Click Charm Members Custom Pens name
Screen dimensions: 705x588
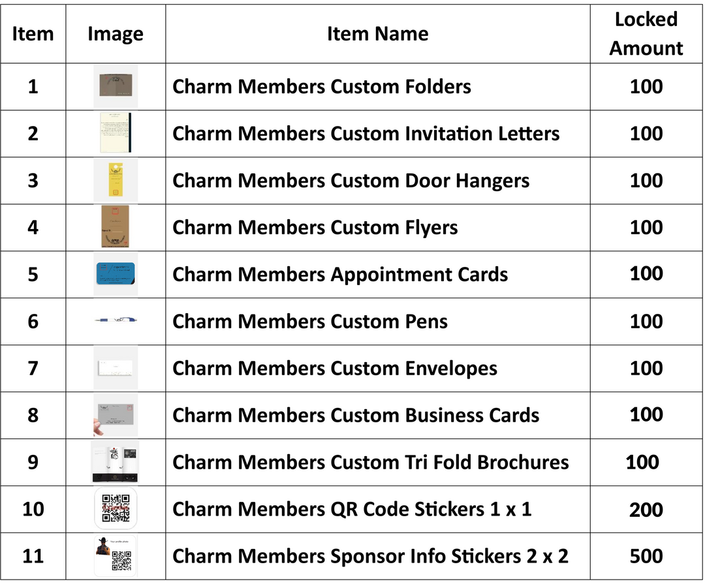pos(309,321)
